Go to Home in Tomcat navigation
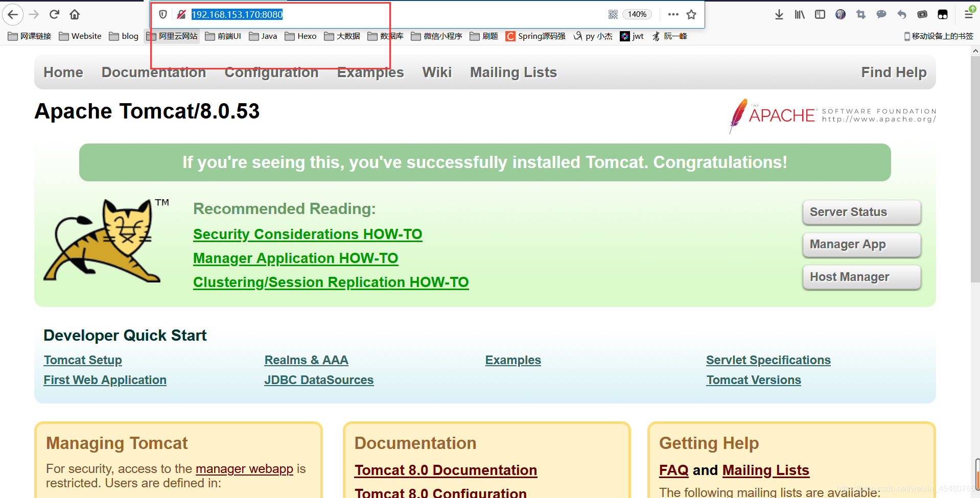 (x=63, y=73)
